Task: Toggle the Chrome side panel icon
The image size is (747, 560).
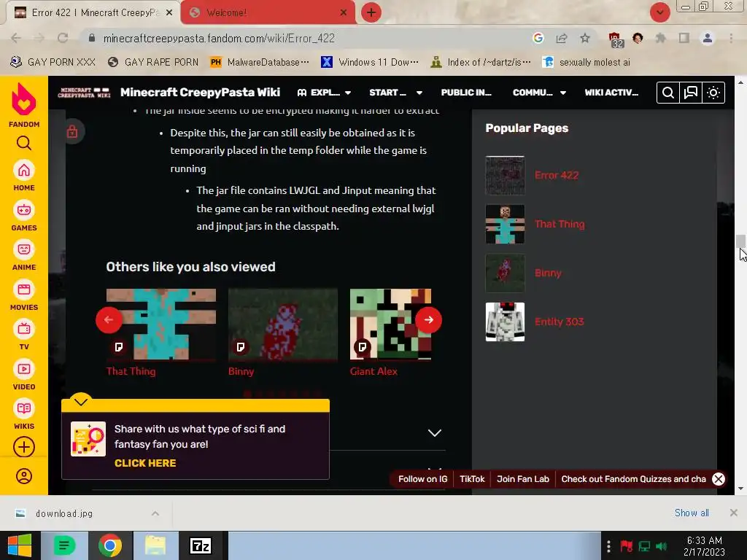Action: [x=684, y=38]
